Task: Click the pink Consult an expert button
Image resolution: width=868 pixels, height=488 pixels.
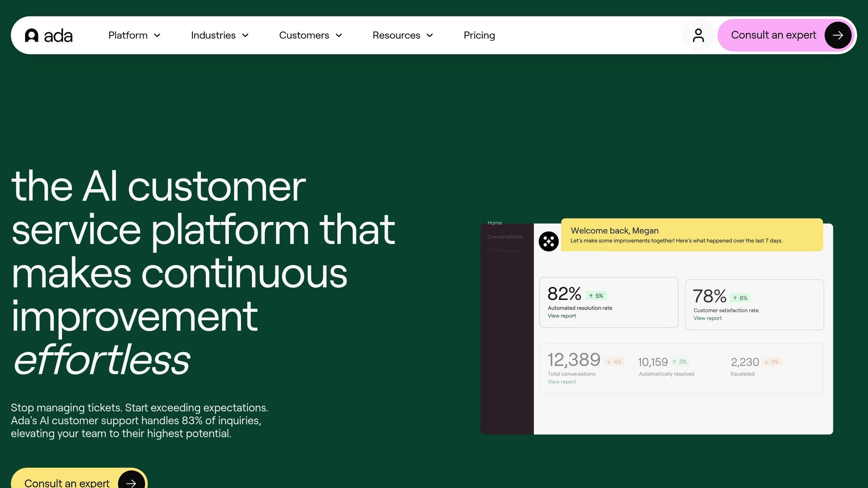Action: [x=773, y=35]
